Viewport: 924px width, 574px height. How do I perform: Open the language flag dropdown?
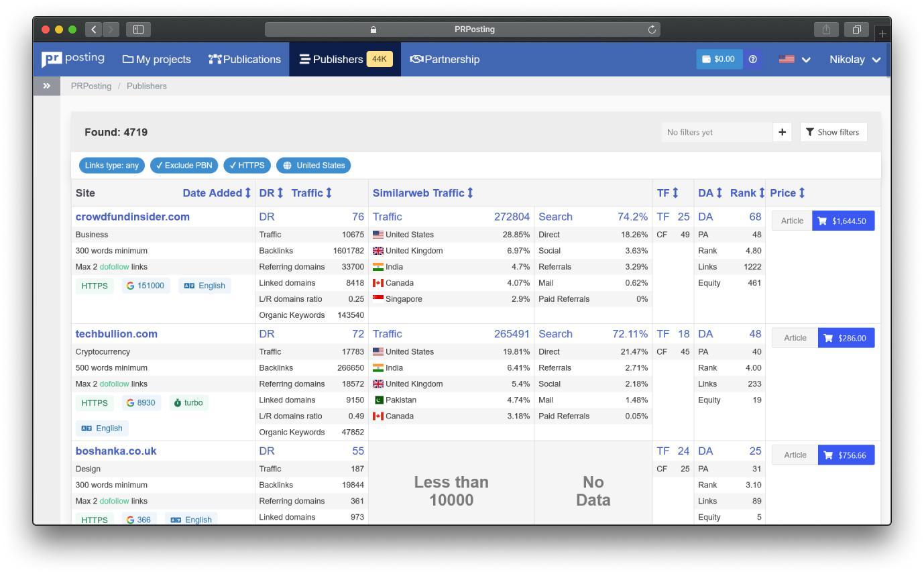pos(795,59)
